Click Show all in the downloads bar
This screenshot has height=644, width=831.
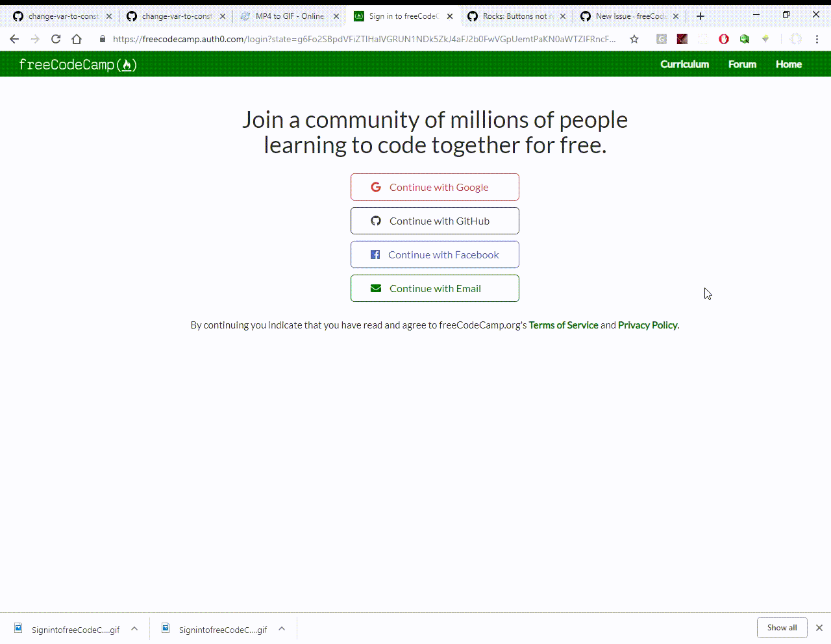(x=782, y=628)
